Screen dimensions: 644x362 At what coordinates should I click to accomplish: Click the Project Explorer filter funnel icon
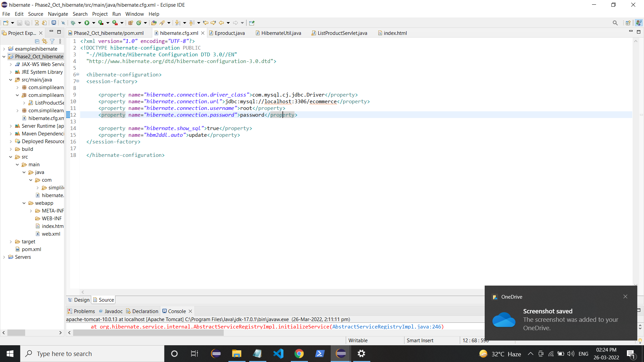[52, 41]
